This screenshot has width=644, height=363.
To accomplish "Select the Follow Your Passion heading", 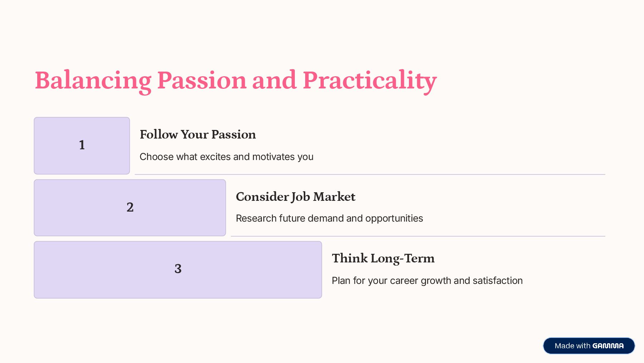I will (x=198, y=135).
